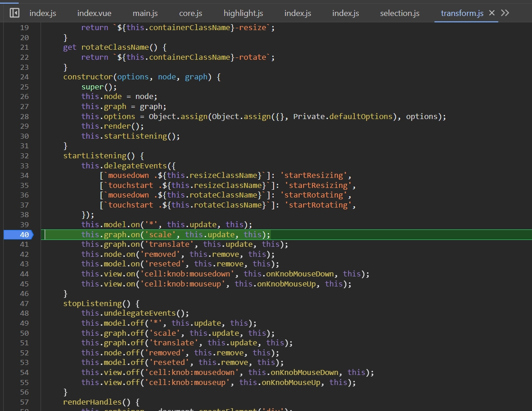Remove the breakpoint marker on line 40
Screen dimensions: 532x411
[x=18, y=234]
